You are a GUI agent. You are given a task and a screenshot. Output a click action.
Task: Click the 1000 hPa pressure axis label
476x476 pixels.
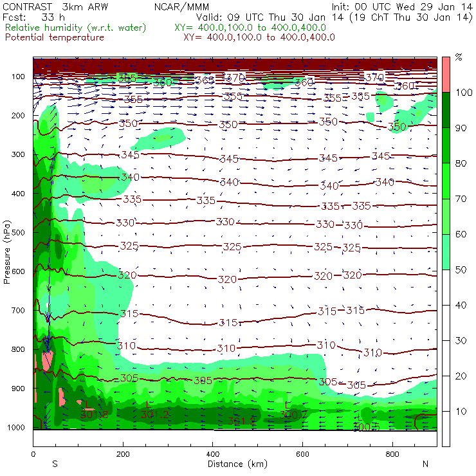(x=16, y=427)
